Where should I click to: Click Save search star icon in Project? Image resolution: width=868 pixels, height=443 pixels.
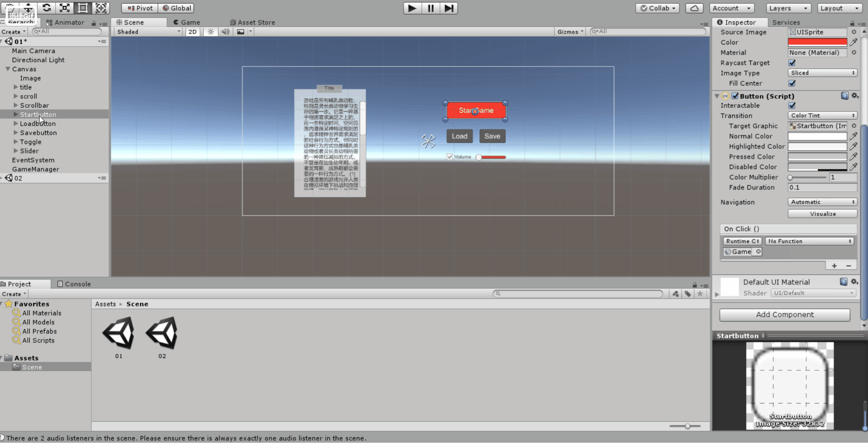[700, 294]
